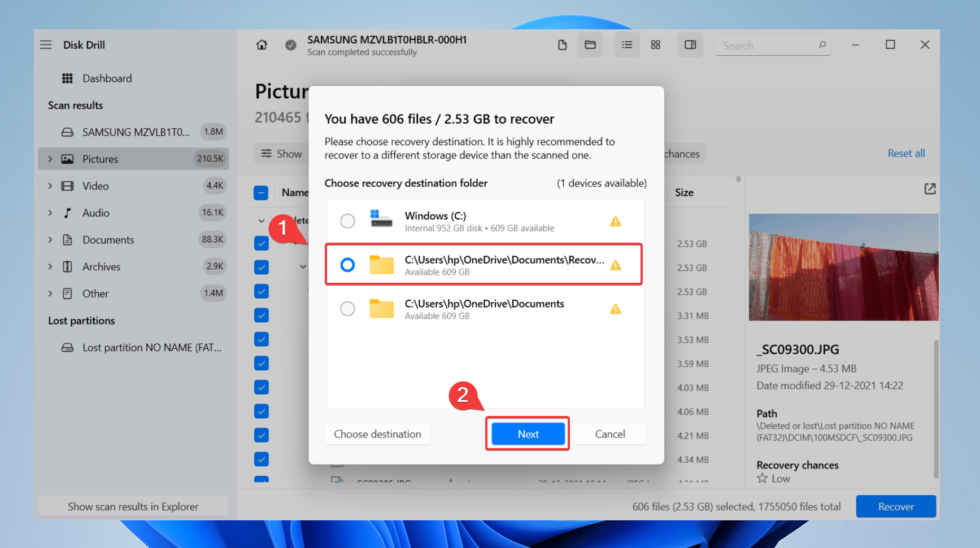
Task: Select Lost partition NO NAME entry
Action: [x=151, y=348]
